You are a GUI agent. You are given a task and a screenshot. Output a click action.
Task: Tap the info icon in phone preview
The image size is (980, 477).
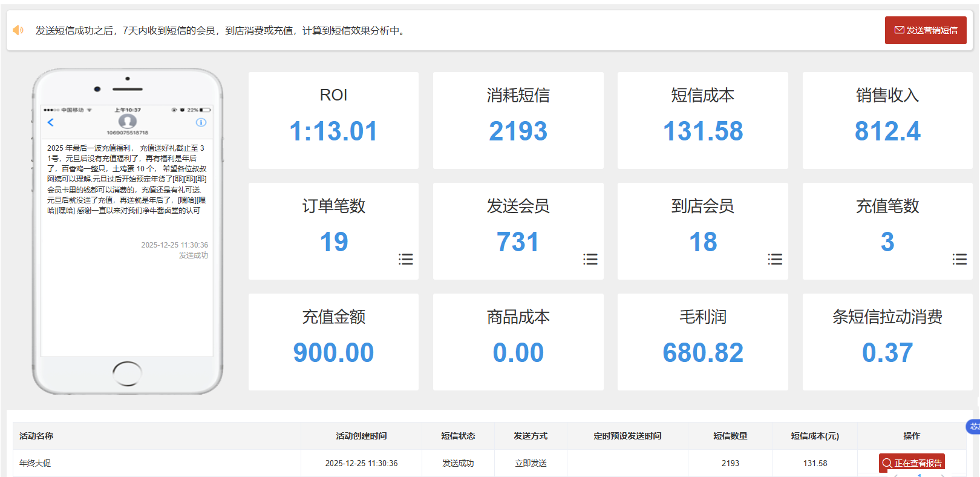coord(201,122)
